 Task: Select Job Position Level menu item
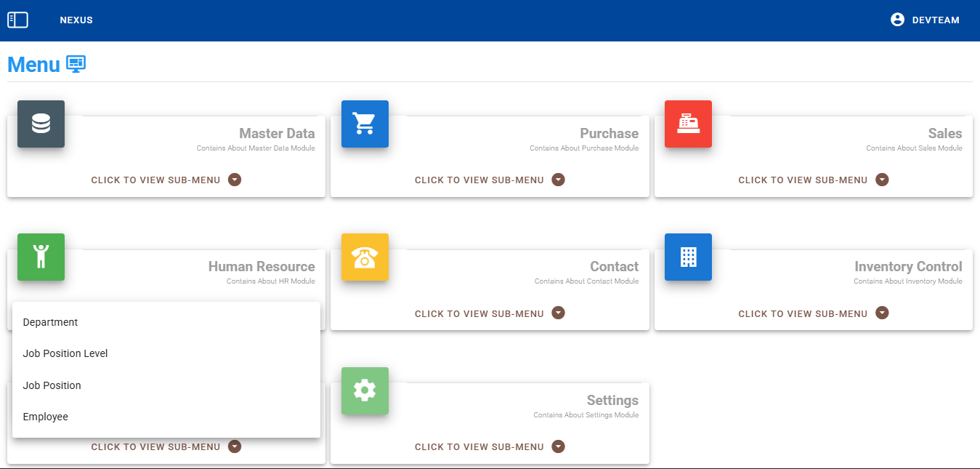(x=65, y=353)
